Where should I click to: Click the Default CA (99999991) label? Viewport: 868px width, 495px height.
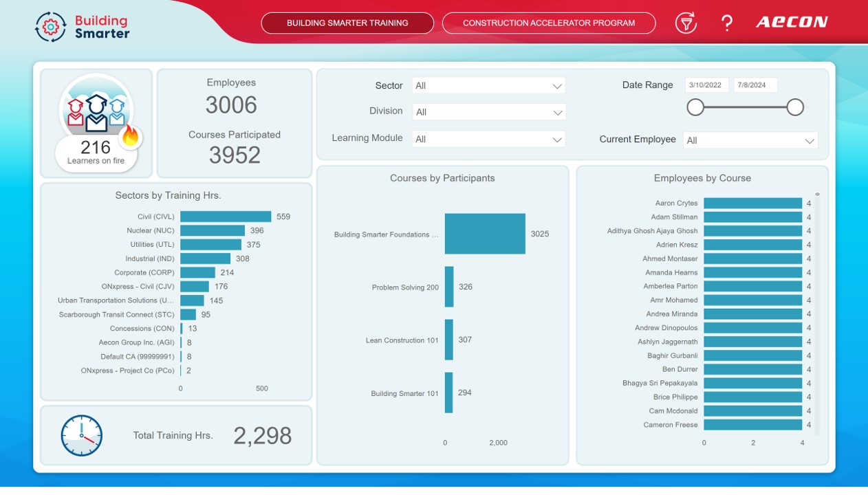(x=138, y=357)
